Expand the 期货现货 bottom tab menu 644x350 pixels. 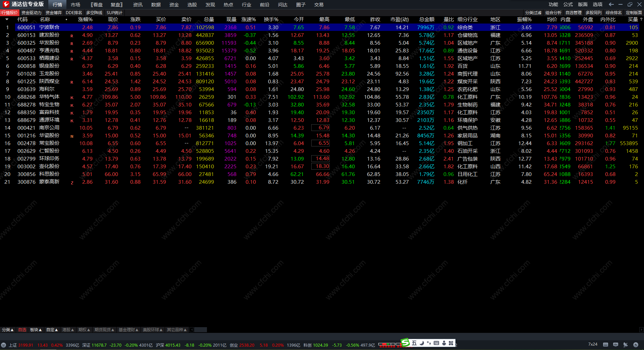click(104, 330)
